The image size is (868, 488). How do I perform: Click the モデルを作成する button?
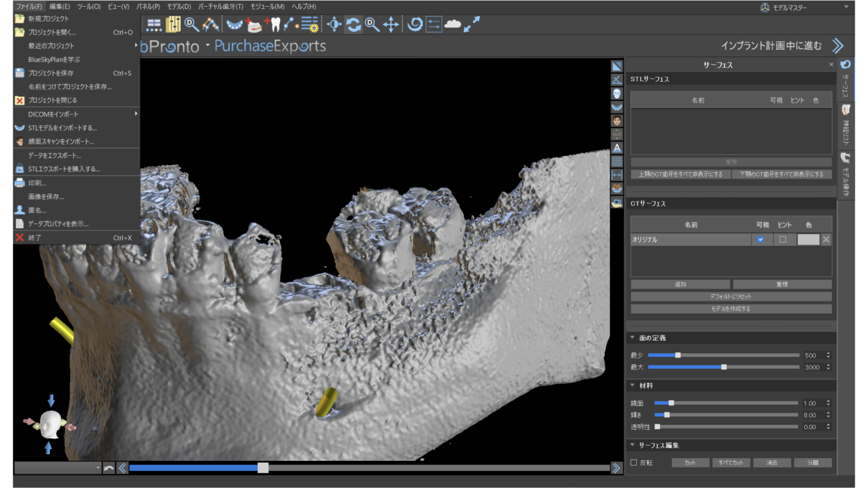pos(731,309)
